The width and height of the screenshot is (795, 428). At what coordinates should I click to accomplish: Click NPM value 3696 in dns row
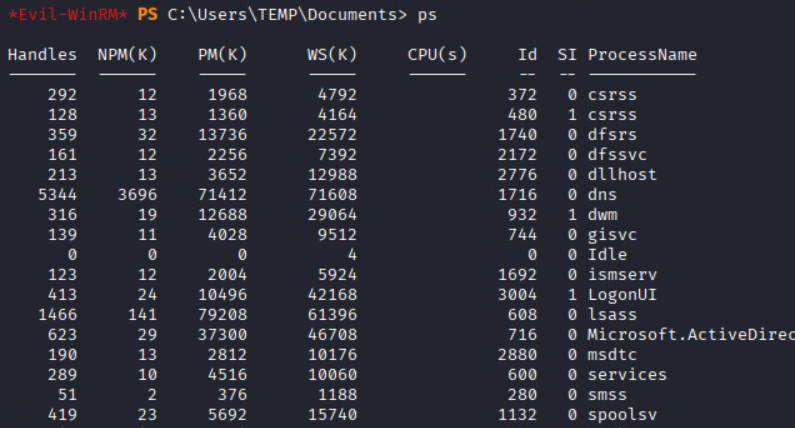pos(137,195)
